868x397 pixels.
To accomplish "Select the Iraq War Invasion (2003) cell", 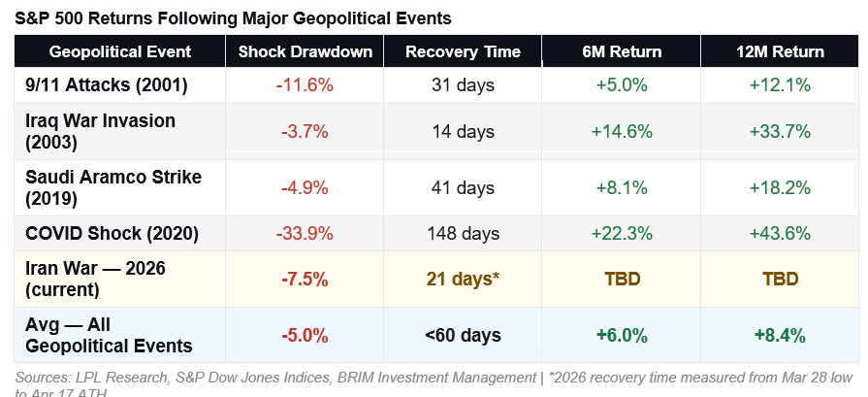I will tap(99, 131).
